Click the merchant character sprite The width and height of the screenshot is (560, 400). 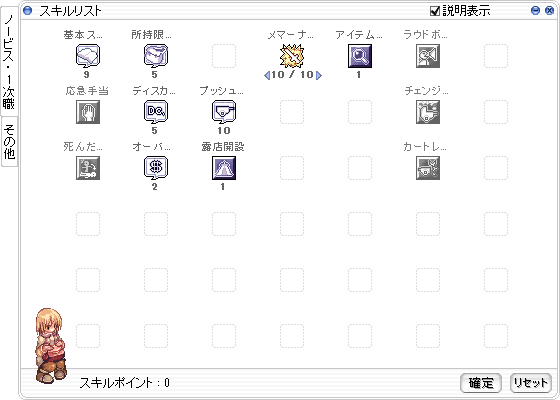[x=51, y=346]
